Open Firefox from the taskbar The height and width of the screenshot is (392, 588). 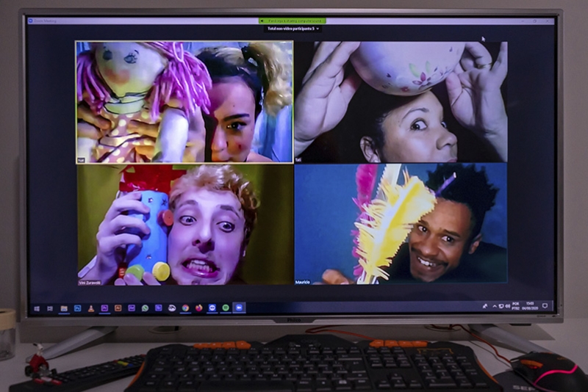click(198, 308)
